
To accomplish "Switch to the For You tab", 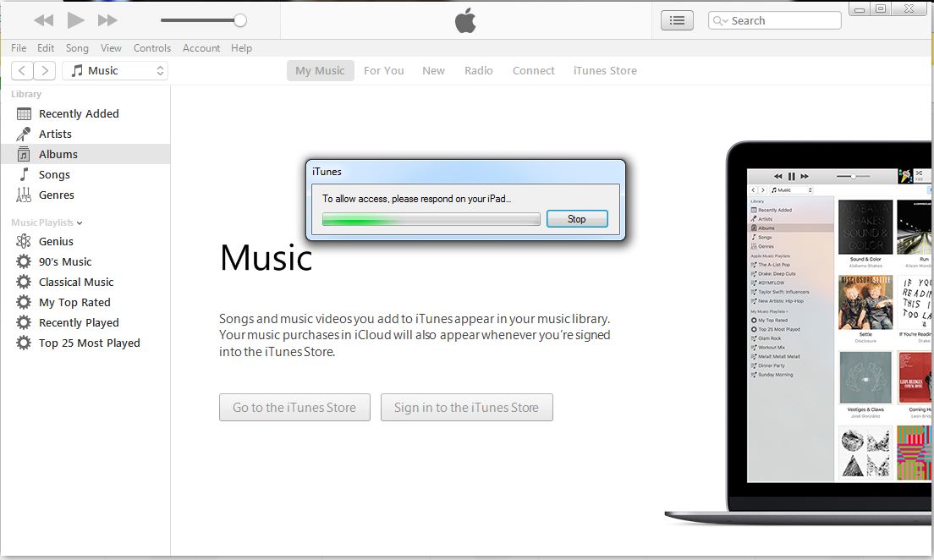I will 383,70.
